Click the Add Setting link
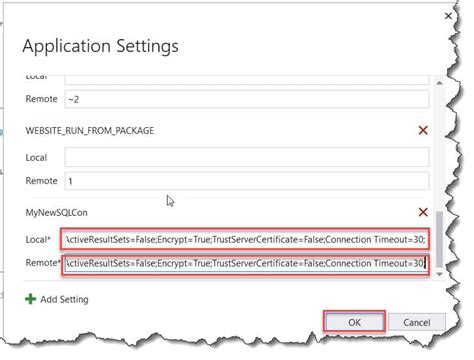This screenshot has height=360, width=474. (x=64, y=299)
